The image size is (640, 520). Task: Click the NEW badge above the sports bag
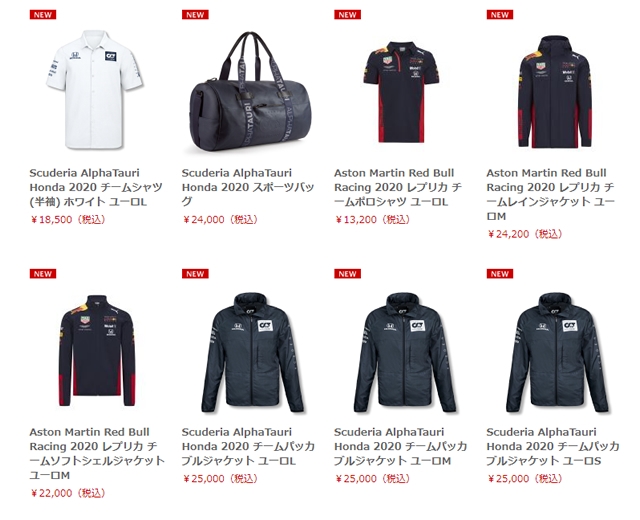click(195, 15)
